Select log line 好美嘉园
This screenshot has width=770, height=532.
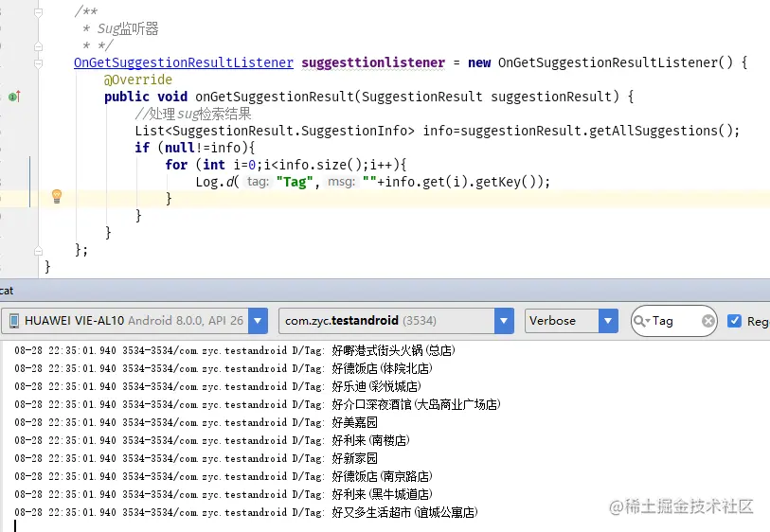[x=196, y=422]
